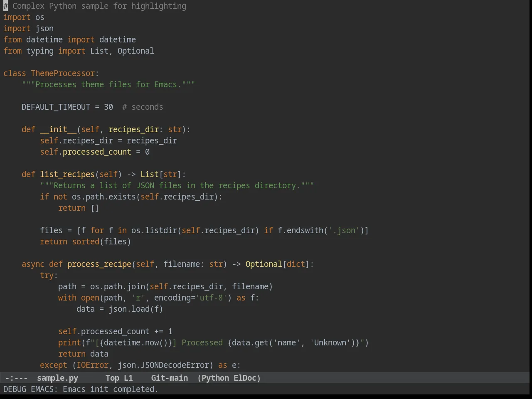Click the word 'json' in 'import json'

[44, 28]
